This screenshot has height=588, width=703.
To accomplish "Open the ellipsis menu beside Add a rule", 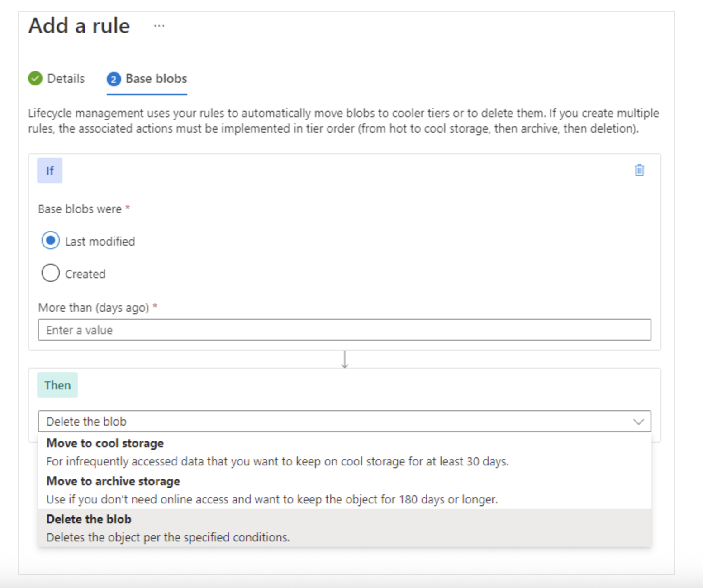I will tap(159, 26).
